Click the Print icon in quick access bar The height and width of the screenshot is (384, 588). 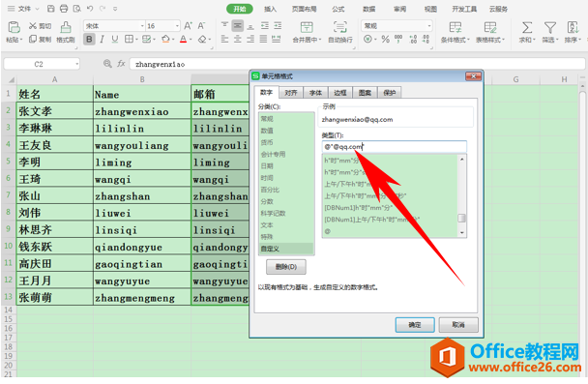tap(64, 9)
